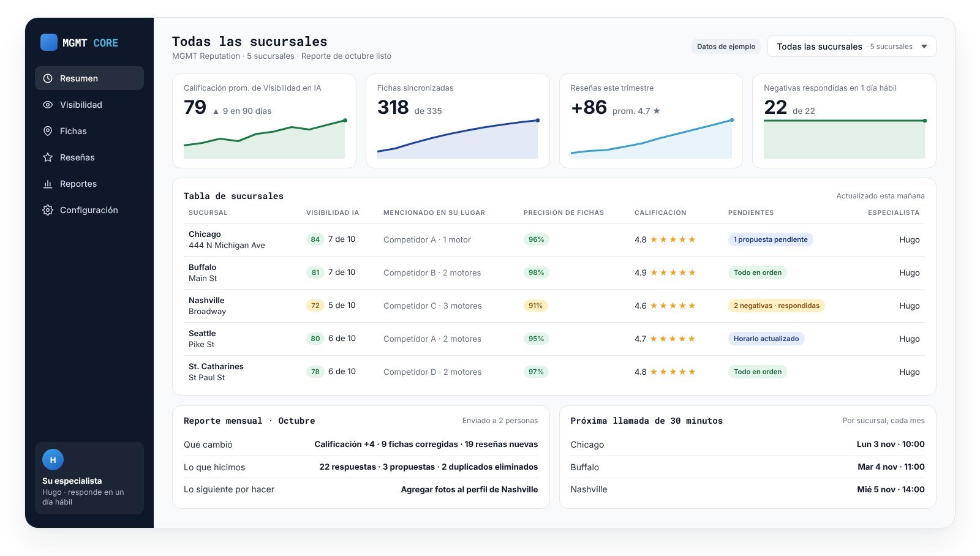This screenshot has width=980, height=556.
Task: Click the 1 propuesta pendiente badge
Action: click(x=771, y=239)
